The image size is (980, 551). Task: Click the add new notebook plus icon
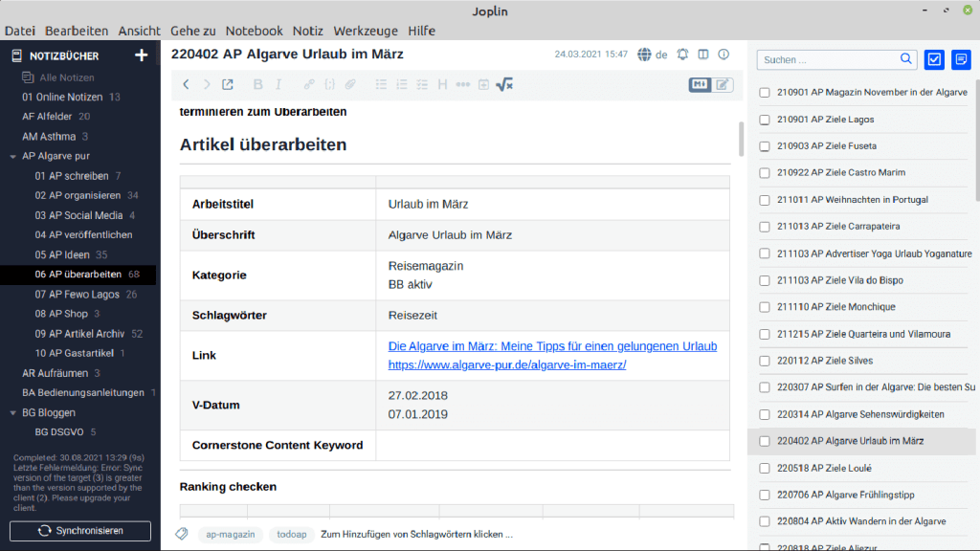(142, 55)
